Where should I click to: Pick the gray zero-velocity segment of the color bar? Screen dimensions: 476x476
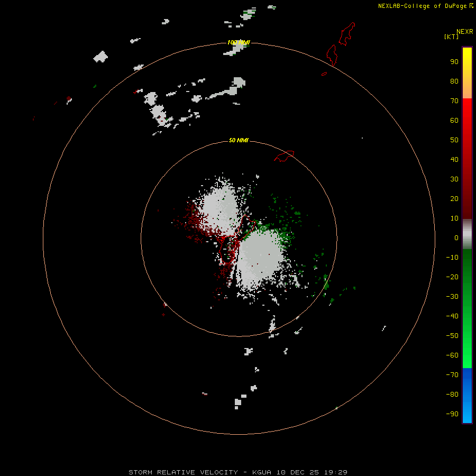coord(467,234)
